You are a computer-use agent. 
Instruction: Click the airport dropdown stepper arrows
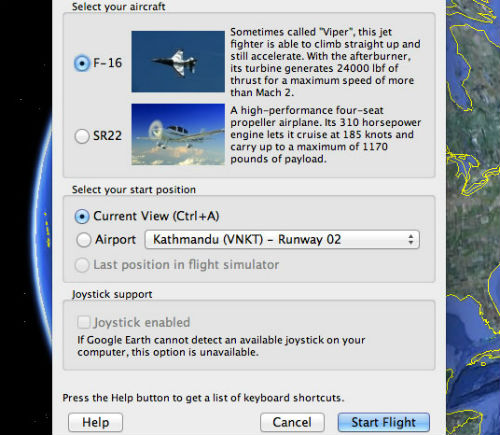[411, 240]
